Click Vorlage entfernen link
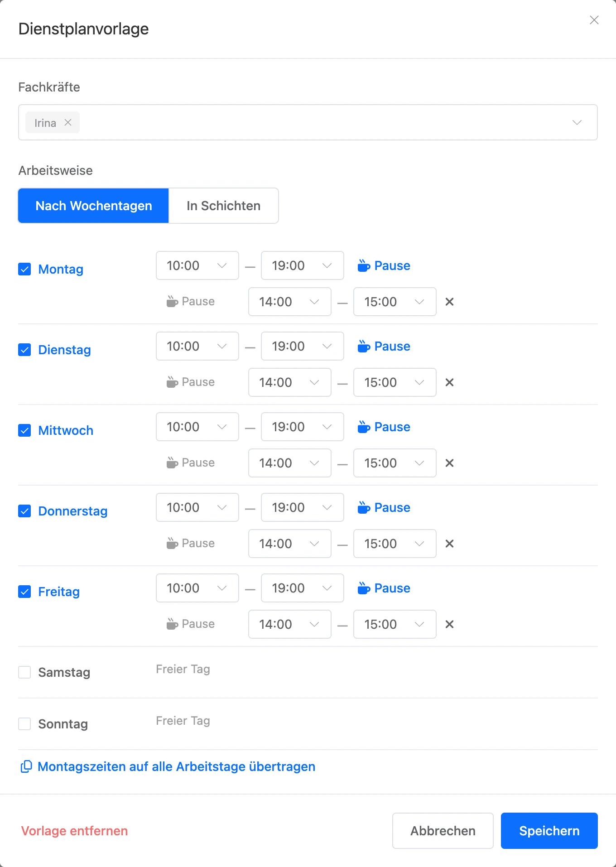 point(74,831)
